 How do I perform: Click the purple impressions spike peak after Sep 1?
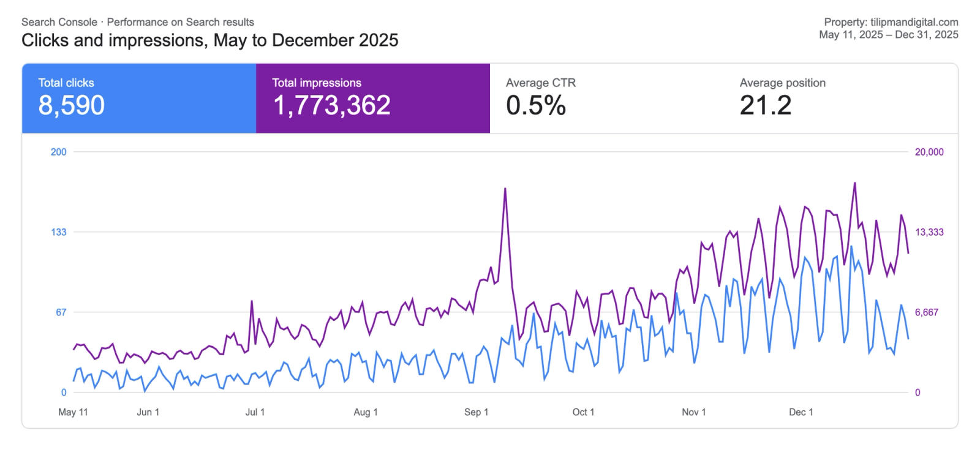coord(505,189)
